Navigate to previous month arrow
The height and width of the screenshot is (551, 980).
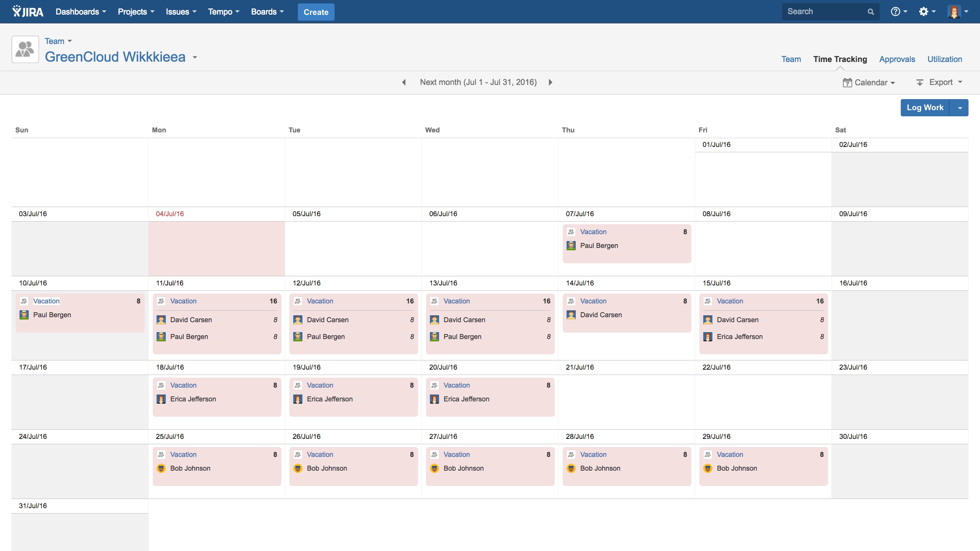pos(405,82)
